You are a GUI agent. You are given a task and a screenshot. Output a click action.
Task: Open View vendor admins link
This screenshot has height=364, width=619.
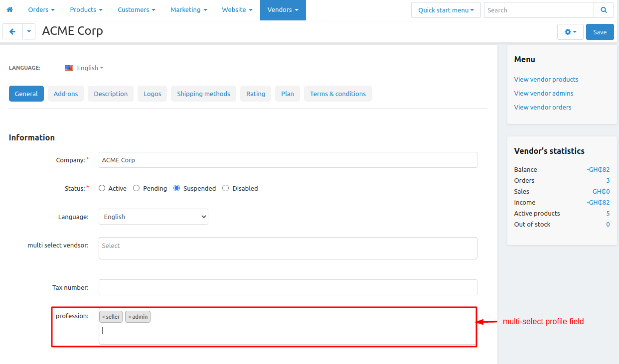click(x=544, y=93)
